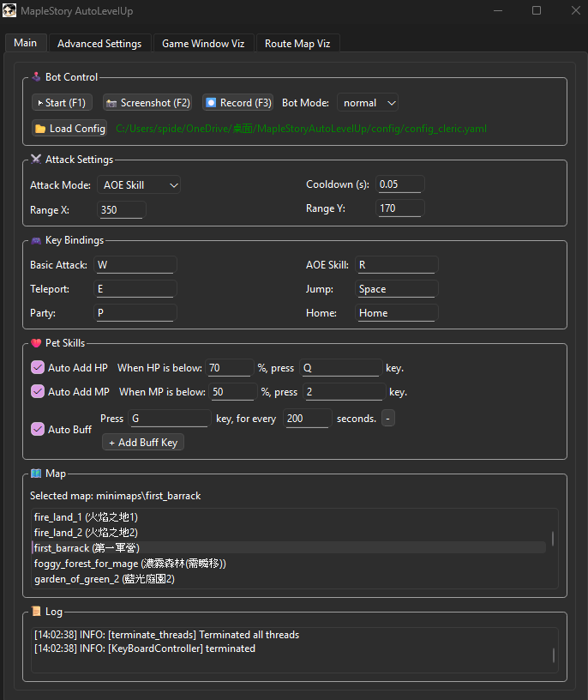
Task: Open the Bot Mode dropdown
Action: pos(367,103)
